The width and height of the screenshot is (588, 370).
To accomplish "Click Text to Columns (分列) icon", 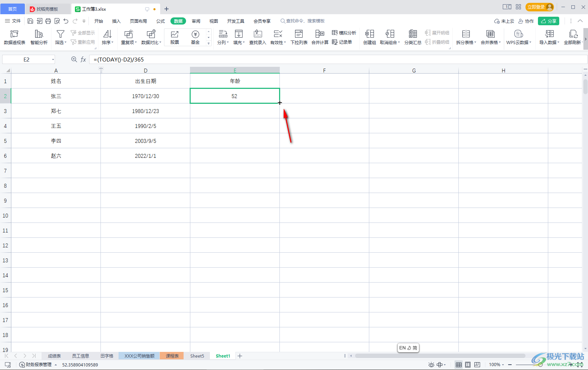I will point(223,34).
